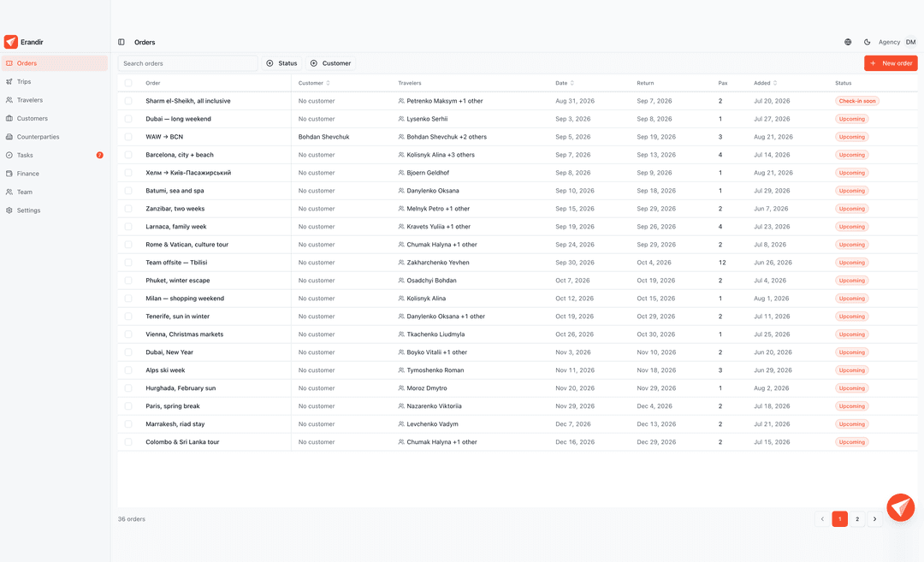Click travelers icon for Moroz Dmytro

(401, 388)
